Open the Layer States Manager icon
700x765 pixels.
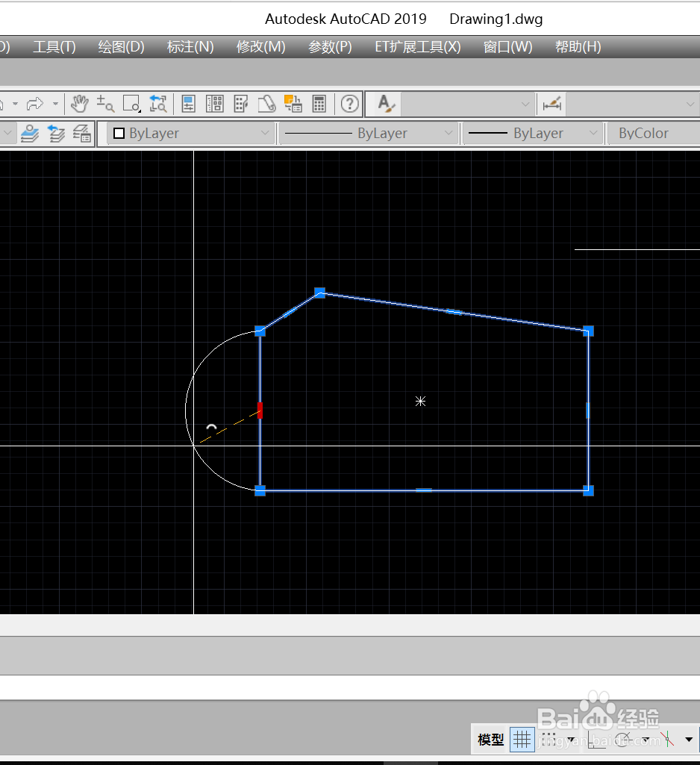(82, 133)
